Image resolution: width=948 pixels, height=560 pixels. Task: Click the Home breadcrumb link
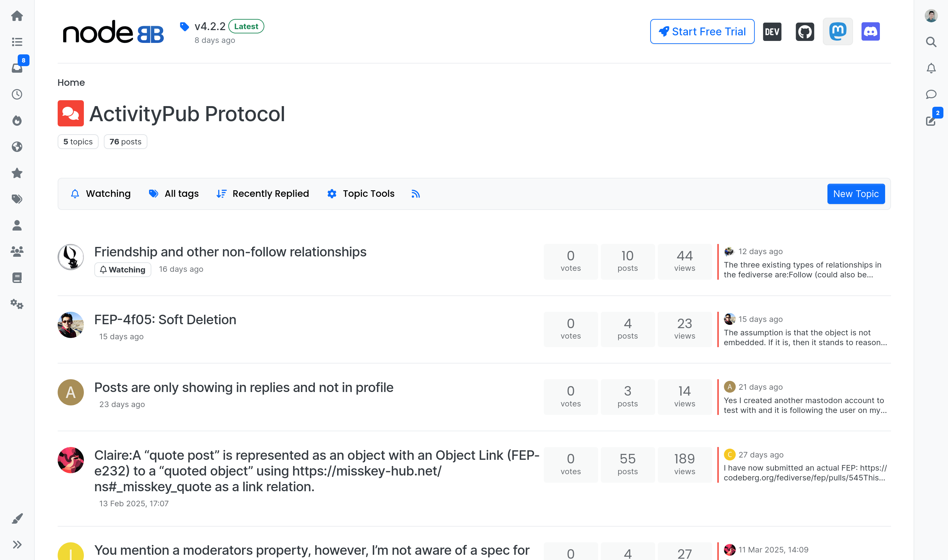pyautogui.click(x=71, y=83)
